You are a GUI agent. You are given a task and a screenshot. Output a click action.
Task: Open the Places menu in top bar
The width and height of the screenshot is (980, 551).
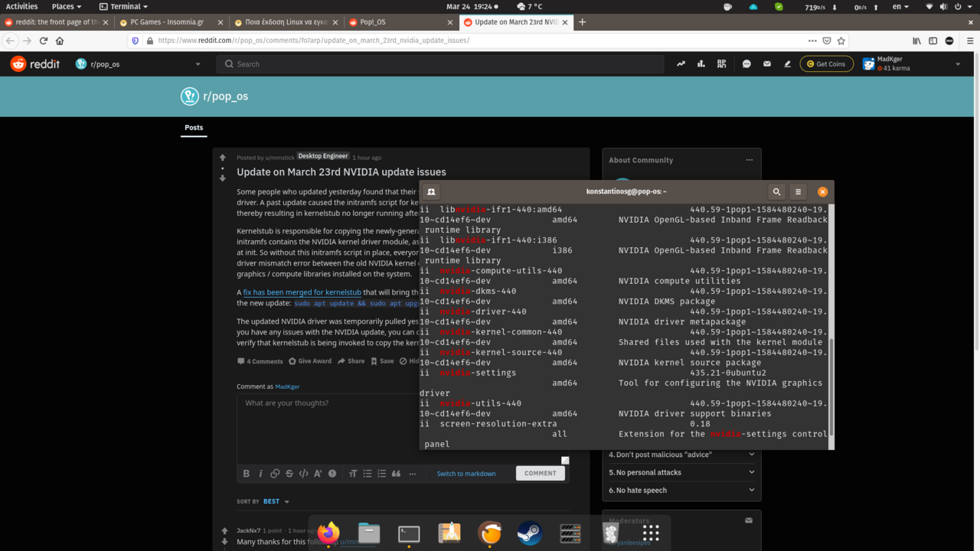click(67, 6)
